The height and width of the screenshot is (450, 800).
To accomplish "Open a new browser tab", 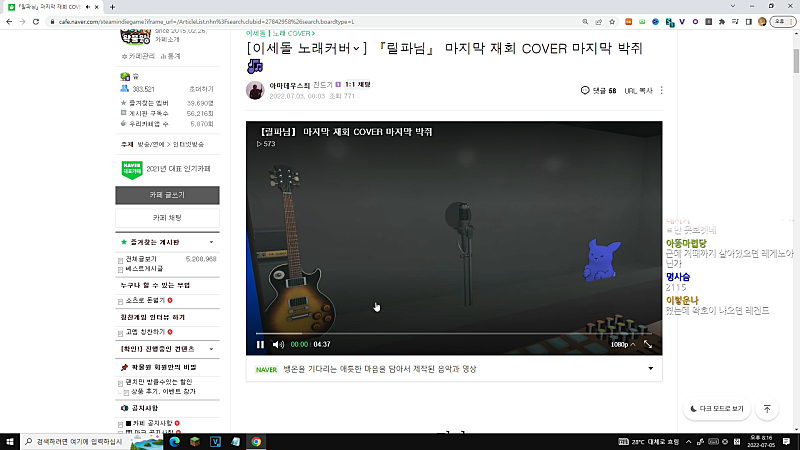I will tap(112, 7).
